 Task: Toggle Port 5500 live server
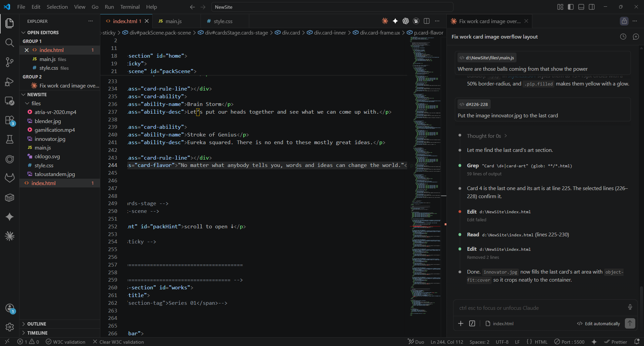point(569,342)
